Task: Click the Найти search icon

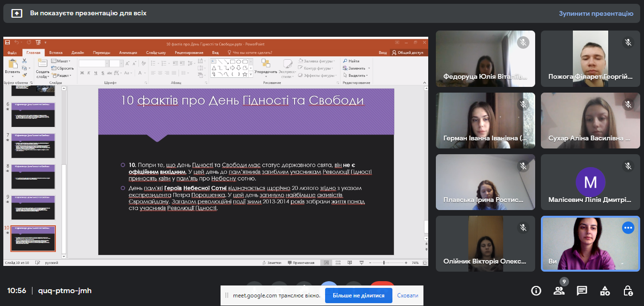Action: coord(345,61)
